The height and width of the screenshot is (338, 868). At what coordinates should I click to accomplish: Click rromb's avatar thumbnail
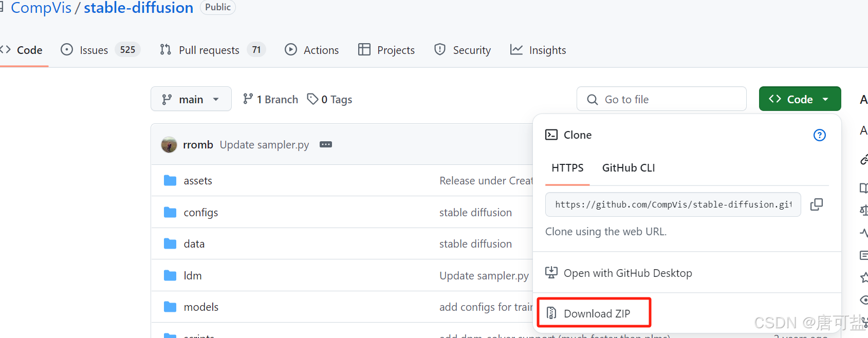[169, 145]
